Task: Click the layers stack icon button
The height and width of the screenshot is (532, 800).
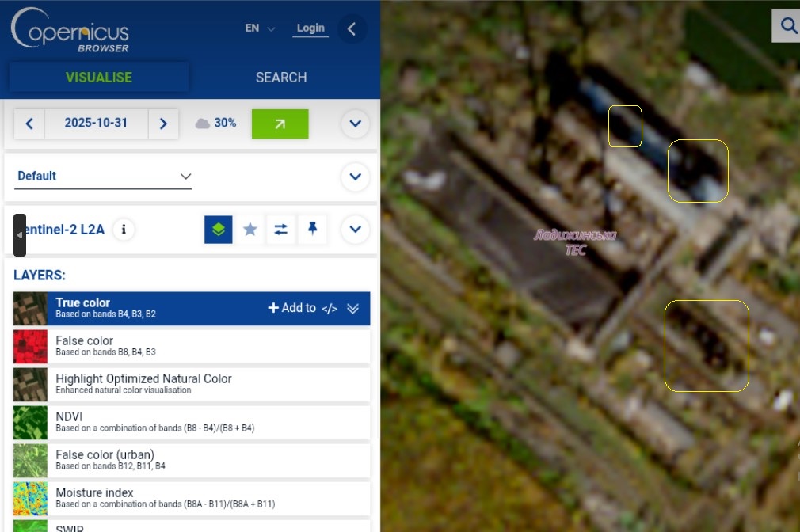Action: [x=219, y=230]
